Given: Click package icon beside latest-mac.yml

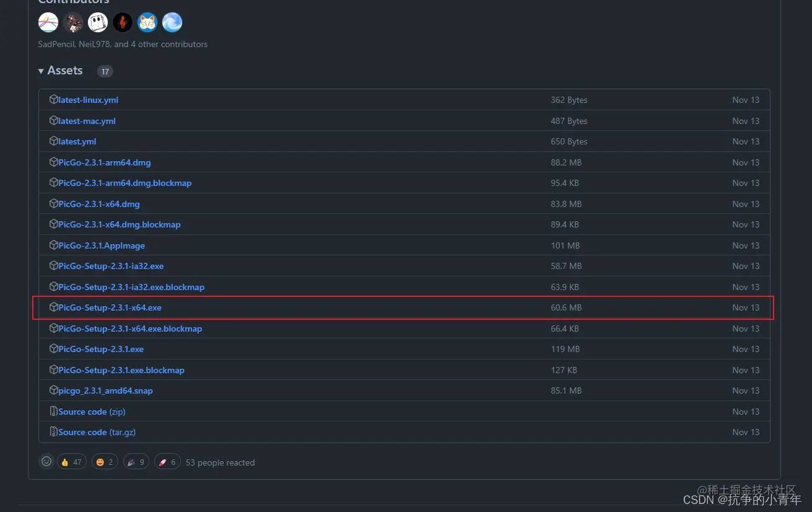Looking at the screenshot, I should click(53, 121).
